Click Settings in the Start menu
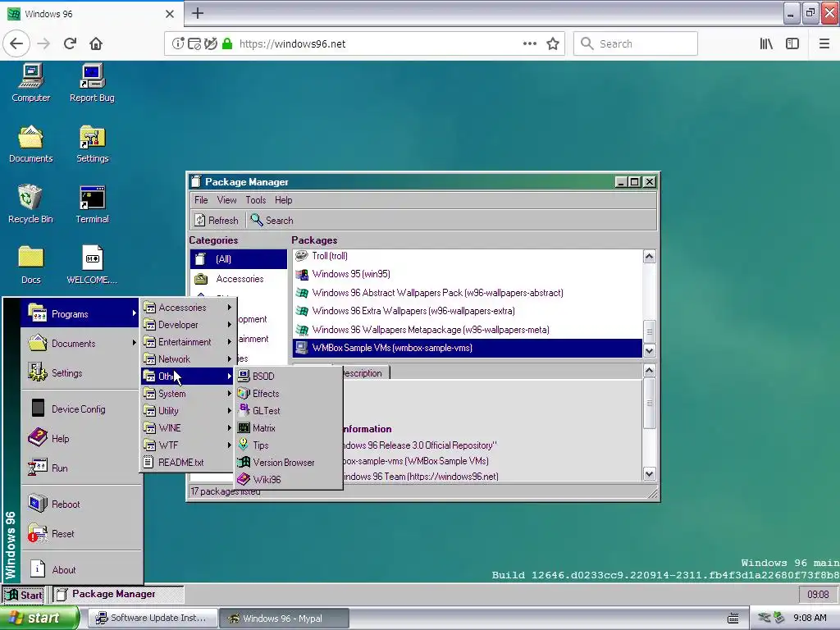Viewport: 840px width, 630px height. click(x=80, y=373)
